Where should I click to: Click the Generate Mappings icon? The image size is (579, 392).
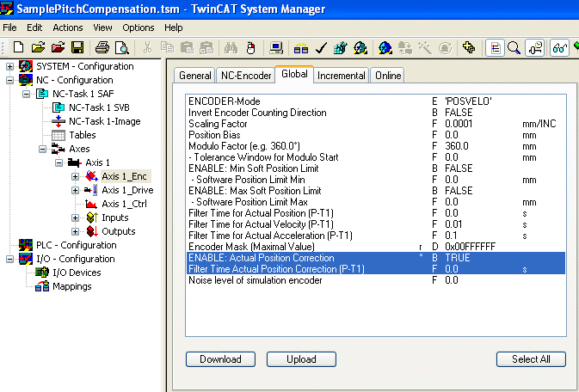point(301,47)
